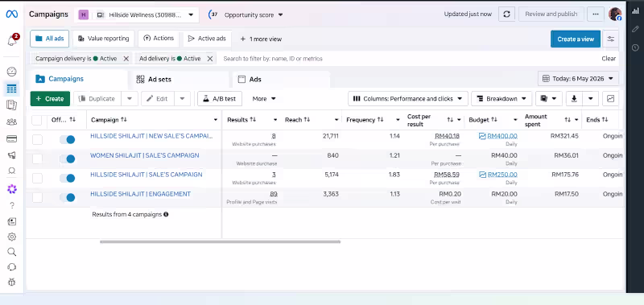
Task: Open the billing card icon in sidebar
Action: 12,138
